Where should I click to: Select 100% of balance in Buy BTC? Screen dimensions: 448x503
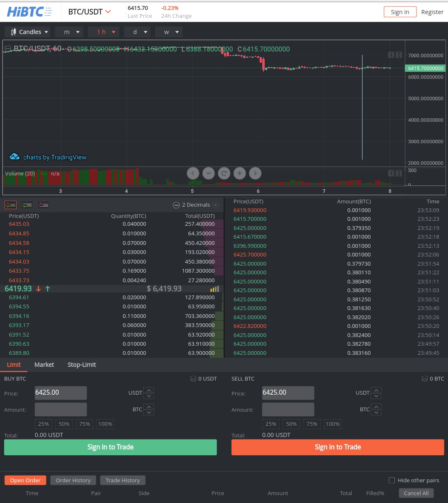(105, 424)
